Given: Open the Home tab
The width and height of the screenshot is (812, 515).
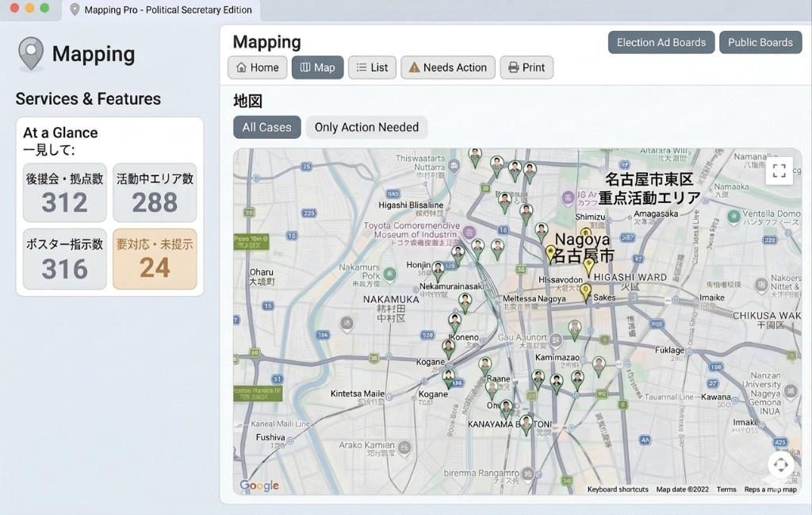Looking at the screenshot, I should pyautogui.click(x=258, y=67).
